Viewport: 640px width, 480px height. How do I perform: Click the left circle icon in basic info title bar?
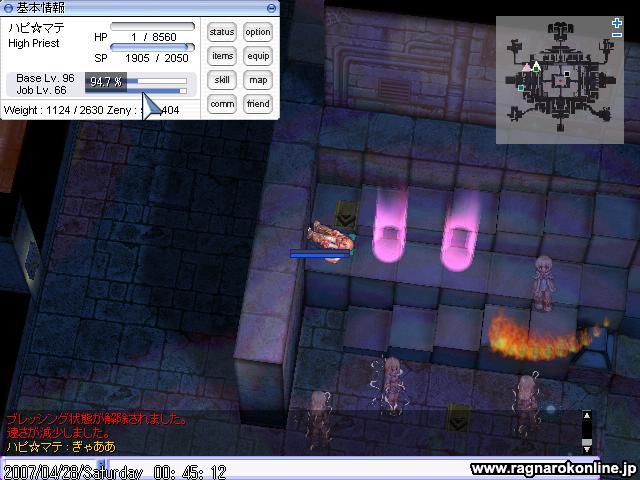pos(8,8)
